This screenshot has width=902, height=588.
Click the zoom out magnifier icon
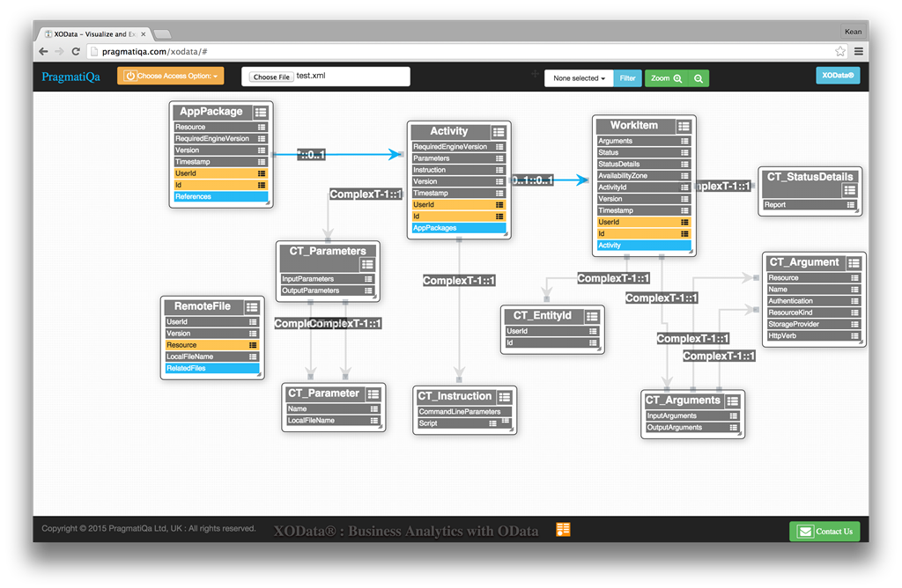click(x=699, y=78)
